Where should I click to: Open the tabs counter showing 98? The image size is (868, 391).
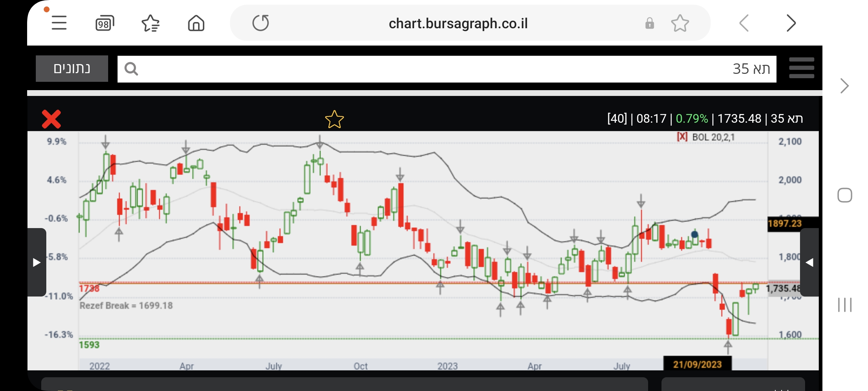pyautogui.click(x=105, y=24)
